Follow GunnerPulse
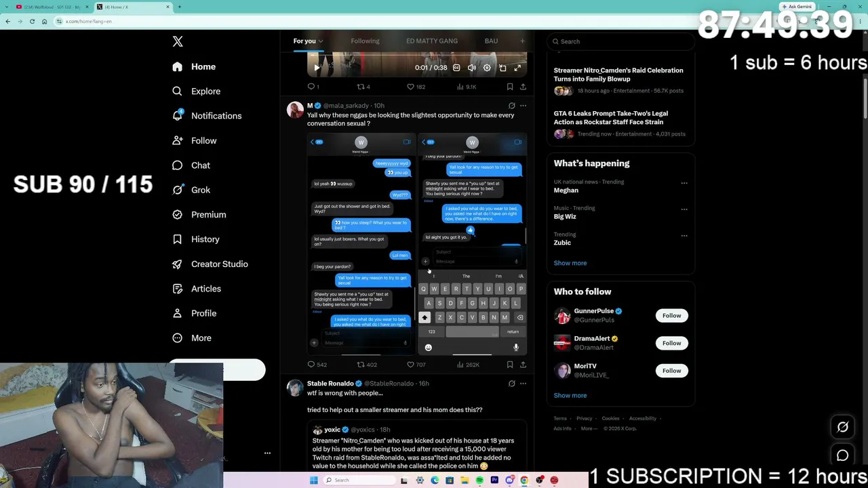 click(x=671, y=316)
